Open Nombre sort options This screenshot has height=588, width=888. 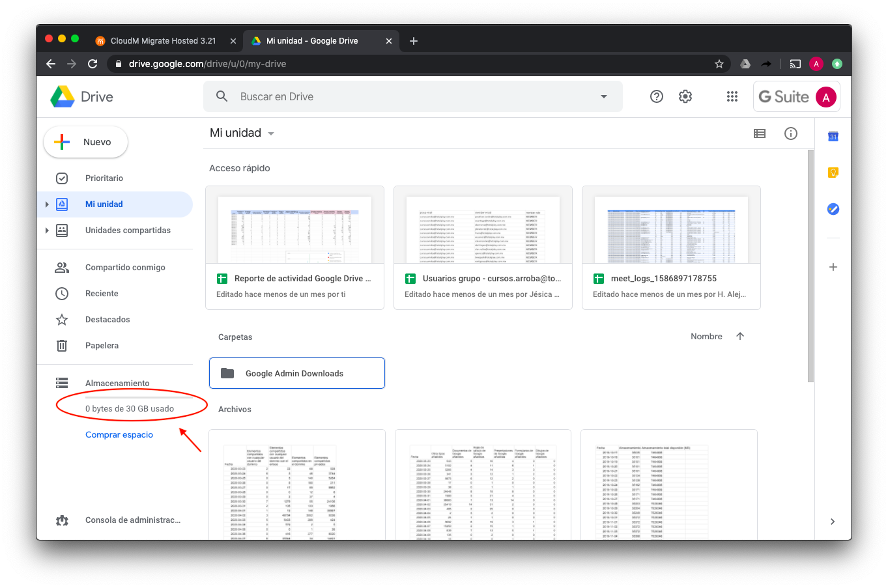click(x=706, y=336)
